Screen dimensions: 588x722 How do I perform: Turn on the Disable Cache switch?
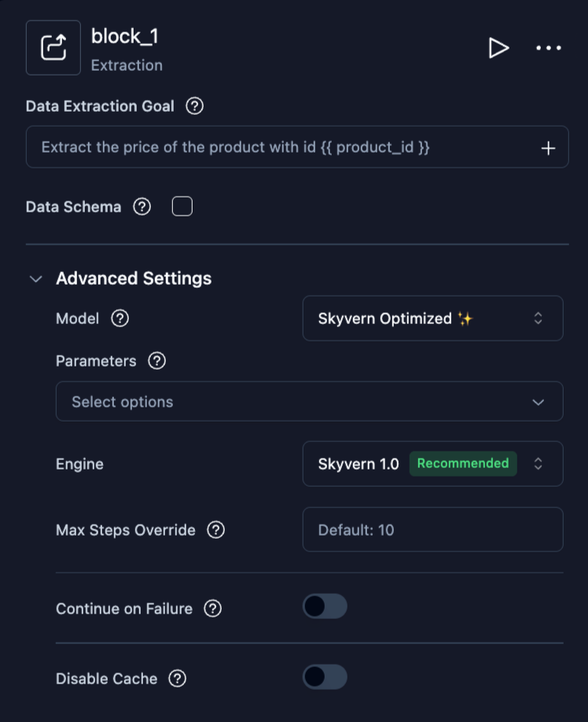[x=325, y=677]
